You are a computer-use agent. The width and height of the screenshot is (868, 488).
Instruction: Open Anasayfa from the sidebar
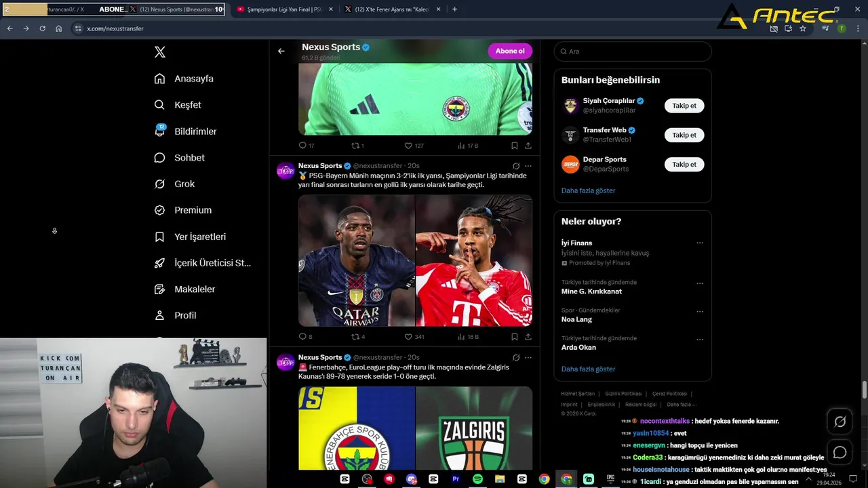click(x=184, y=79)
